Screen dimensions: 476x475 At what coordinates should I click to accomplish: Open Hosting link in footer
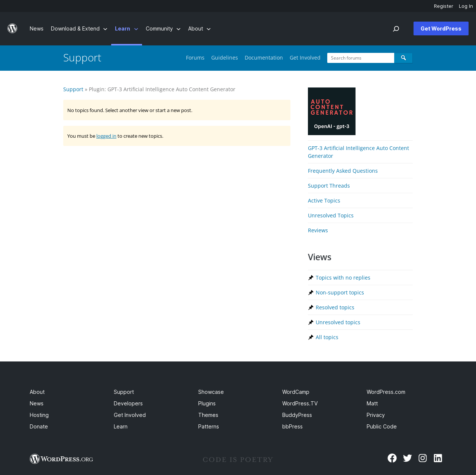[x=39, y=415]
